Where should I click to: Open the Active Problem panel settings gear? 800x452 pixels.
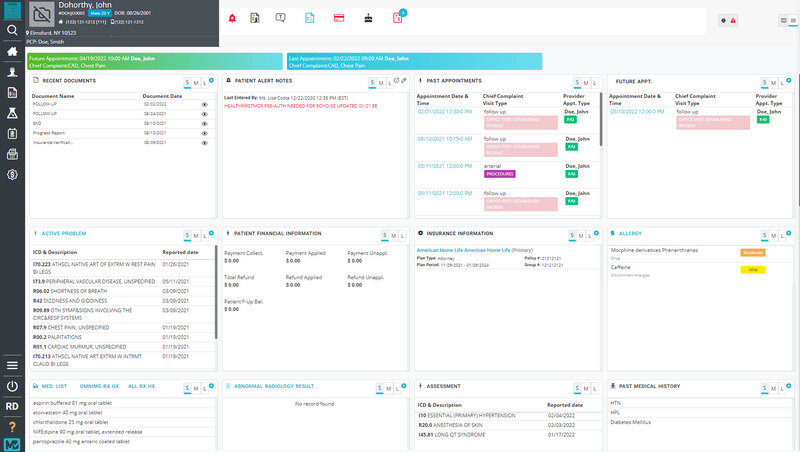point(211,233)
